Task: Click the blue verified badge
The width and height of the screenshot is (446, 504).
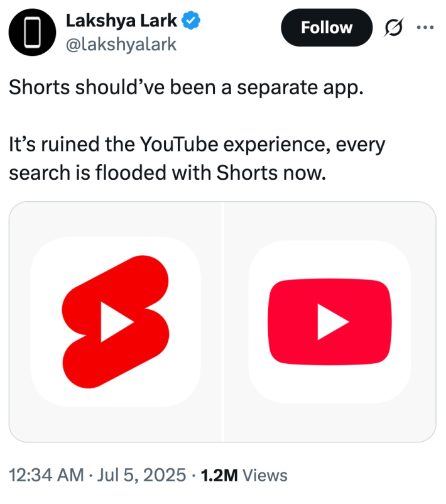Action: click(x=191, y=21)
